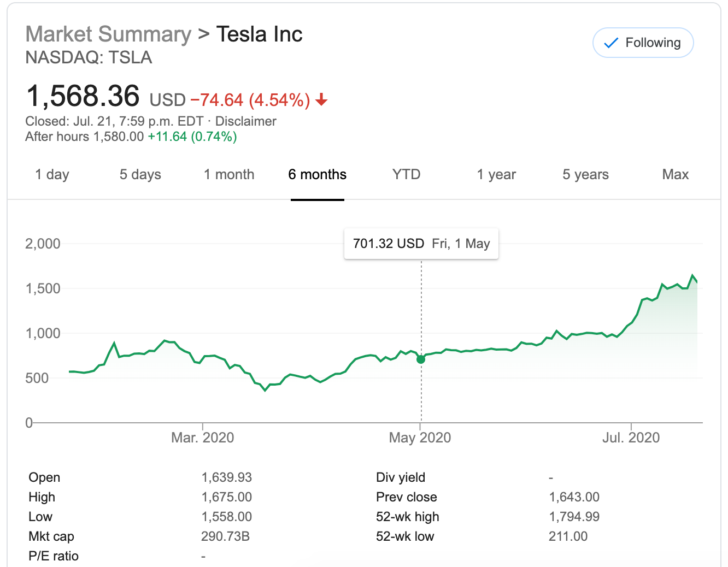Click the blue checkmark icon
728x567 pixels.
[610, 43]
